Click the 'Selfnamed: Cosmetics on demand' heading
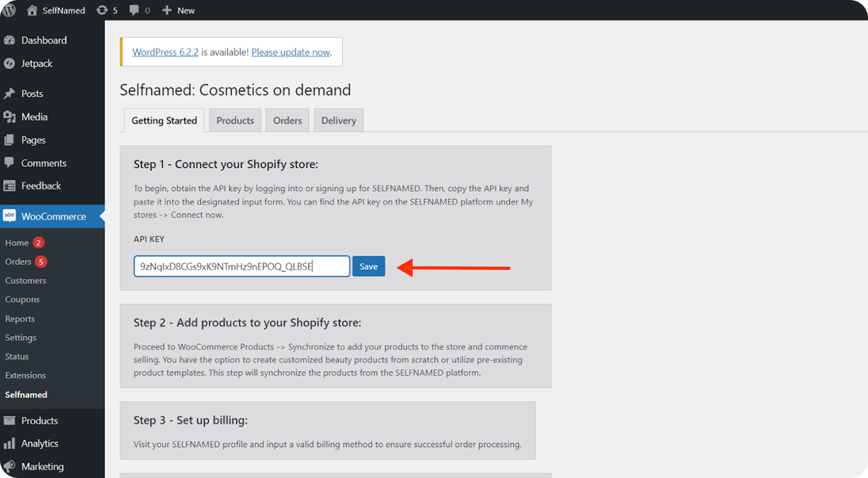This screenshot has width=868, height=478. point(235,90)
